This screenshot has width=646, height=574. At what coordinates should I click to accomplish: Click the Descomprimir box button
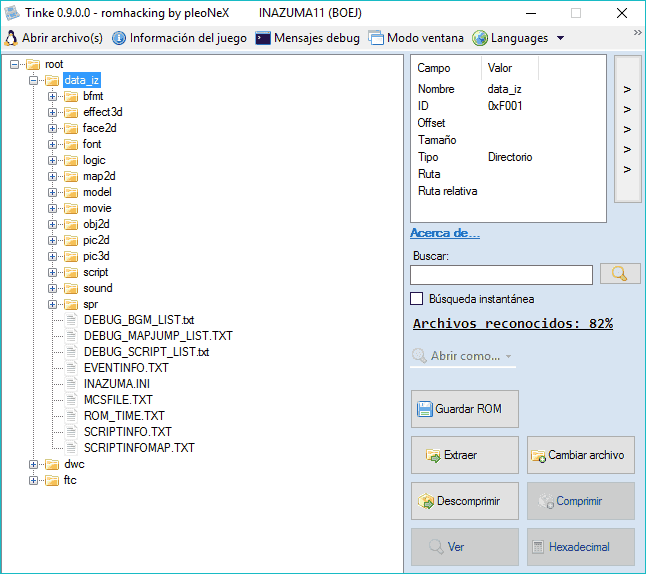(x=464, y=501)
